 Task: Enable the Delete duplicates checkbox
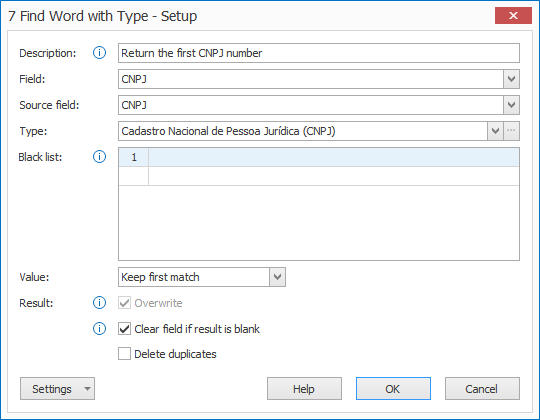[x=124, y=354]
